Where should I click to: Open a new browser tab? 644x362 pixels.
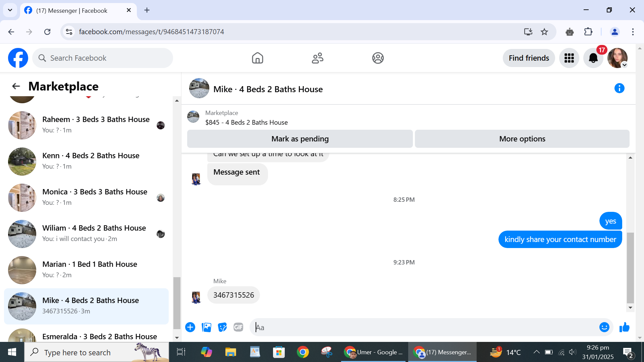(147, 10)
